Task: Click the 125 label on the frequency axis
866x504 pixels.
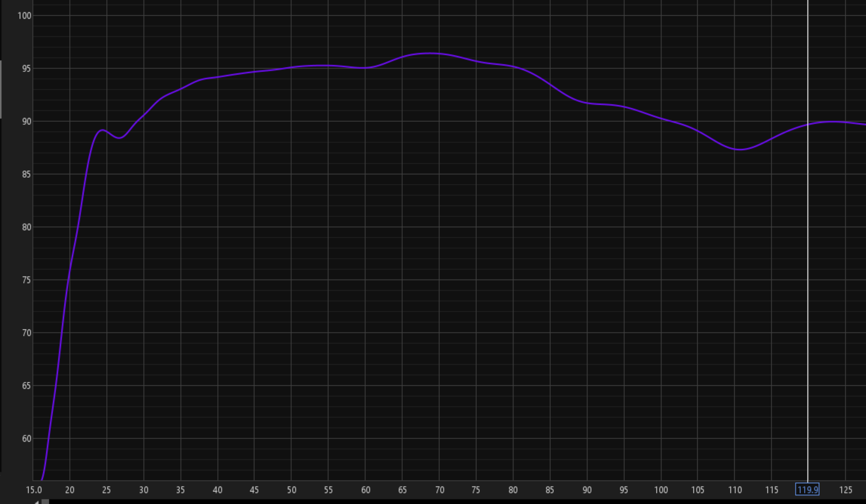Action: (x=845, y=490)
